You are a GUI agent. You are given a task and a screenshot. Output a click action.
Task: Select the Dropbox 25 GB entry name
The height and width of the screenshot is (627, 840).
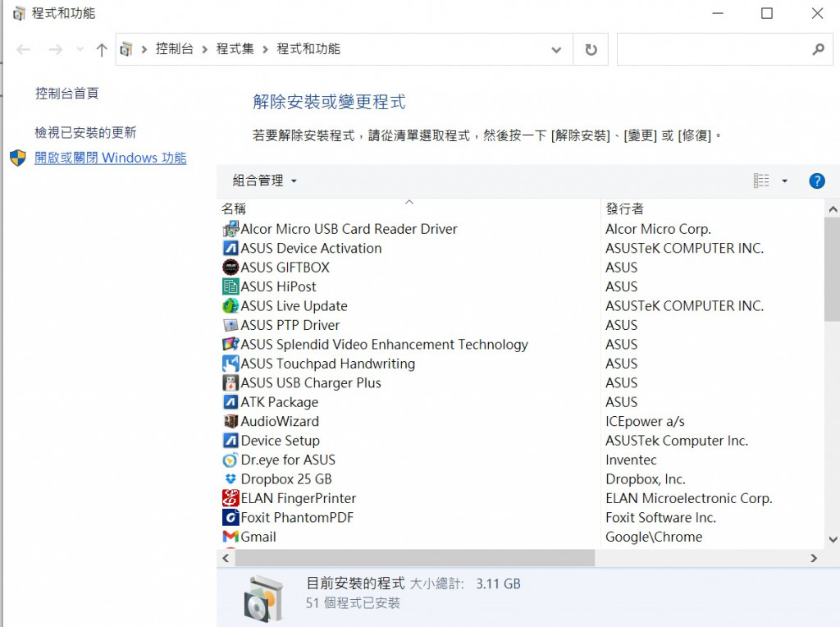(x=286, y=479)
